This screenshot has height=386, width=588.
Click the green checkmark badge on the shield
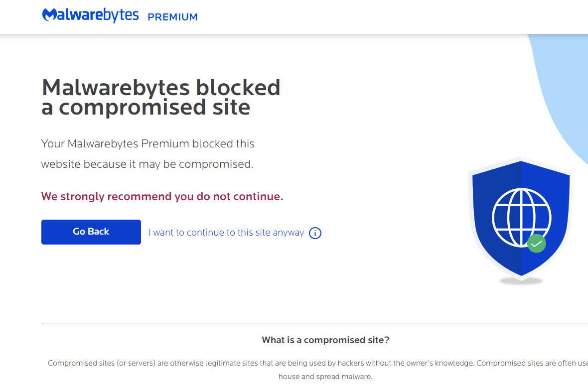pos(536,244)
